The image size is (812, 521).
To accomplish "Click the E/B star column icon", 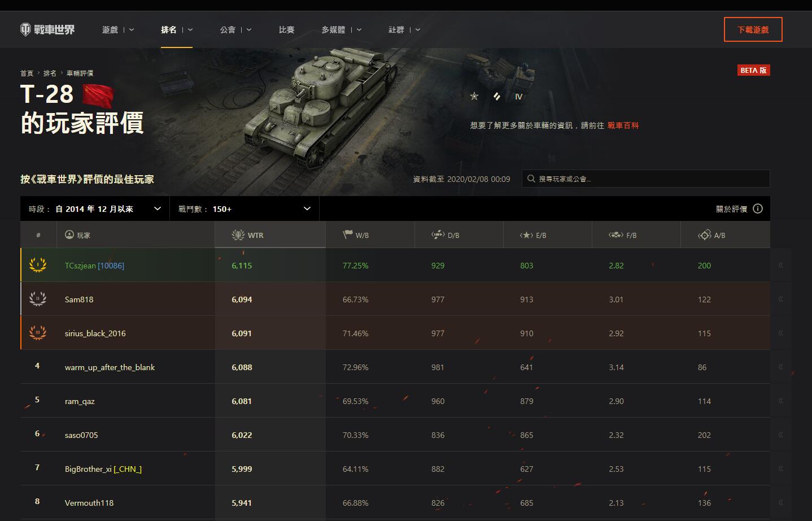I will point(526,235).
